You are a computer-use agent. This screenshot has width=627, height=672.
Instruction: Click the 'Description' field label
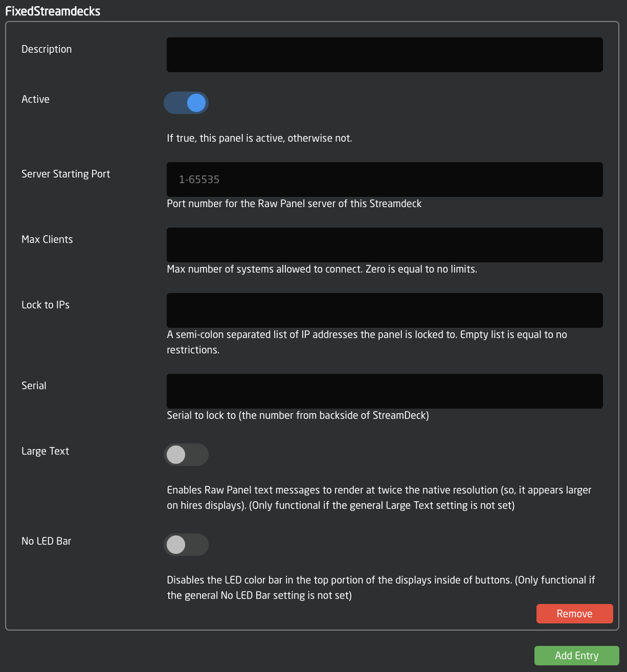pyautogui.click(x=47, y=49)
